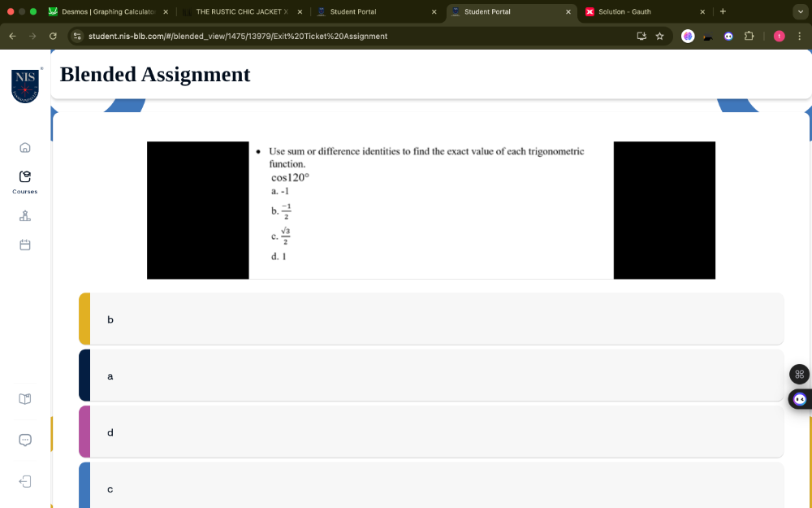Image resolution: width=812 pixels, height=508 pixels.
Task: Click the Home icon in left sidebar
Action: (25, 148)
